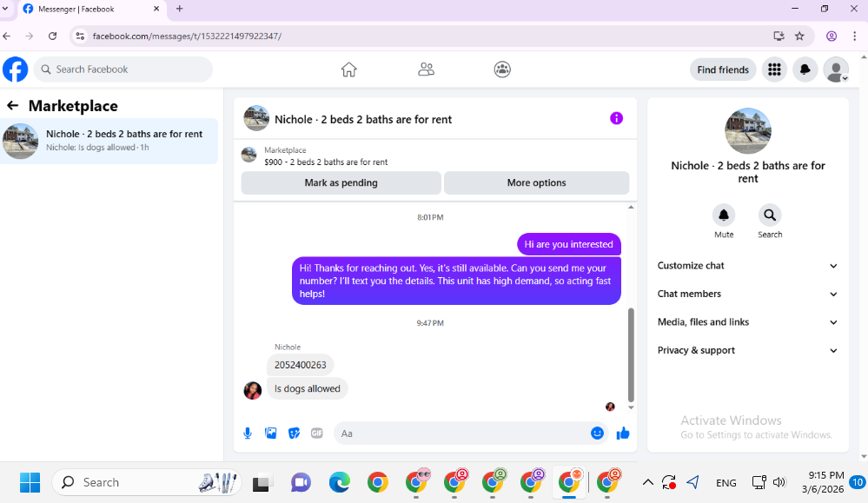Open Task View on taskbar

coord(262,483)
